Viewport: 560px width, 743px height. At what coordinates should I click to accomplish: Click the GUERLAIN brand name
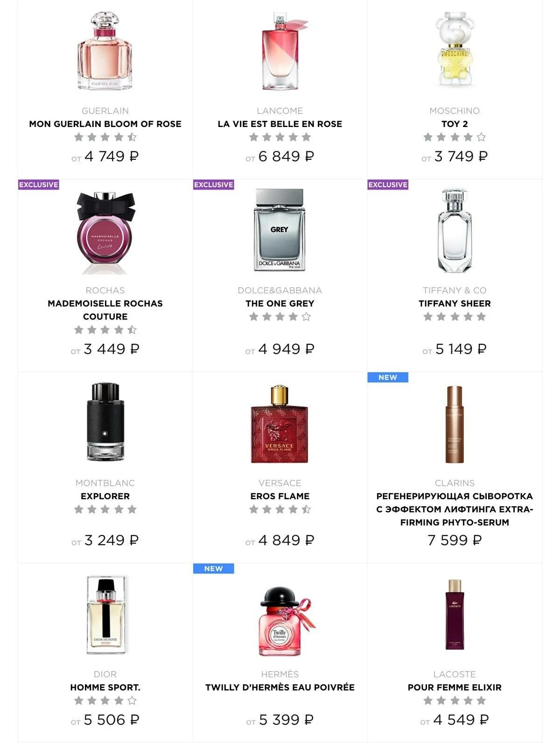click(x=105, y=111)
